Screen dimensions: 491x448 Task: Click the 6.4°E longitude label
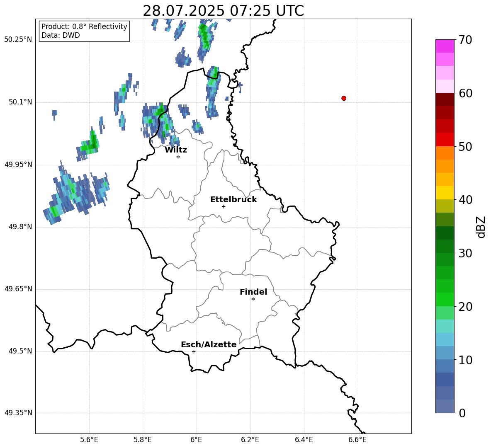(x=304, y=440)
